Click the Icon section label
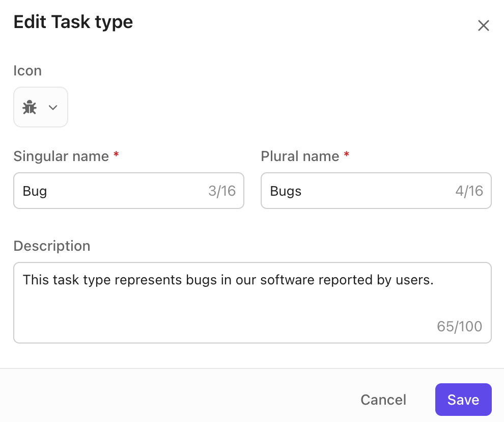Image resolution: width=504 pixels, height=422 pixels. coord(27,70)
